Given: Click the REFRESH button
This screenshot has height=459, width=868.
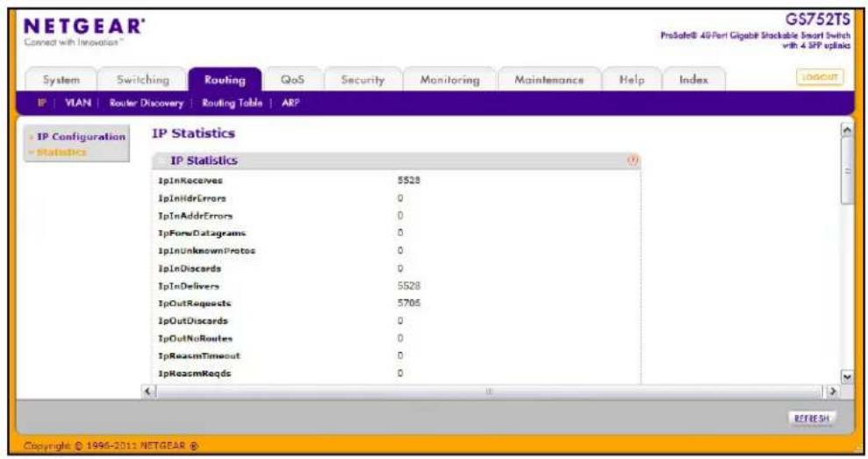Looking at the screenshot, I should click(812, 418).
